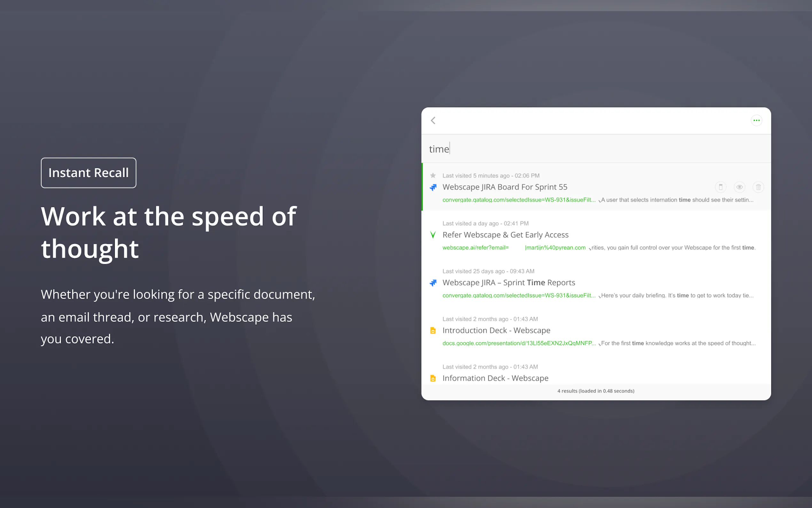This screenshot has width=812, height=508.
Task: Click JIRA icon beside Sprint 55 result
Action: pos(433,187)
